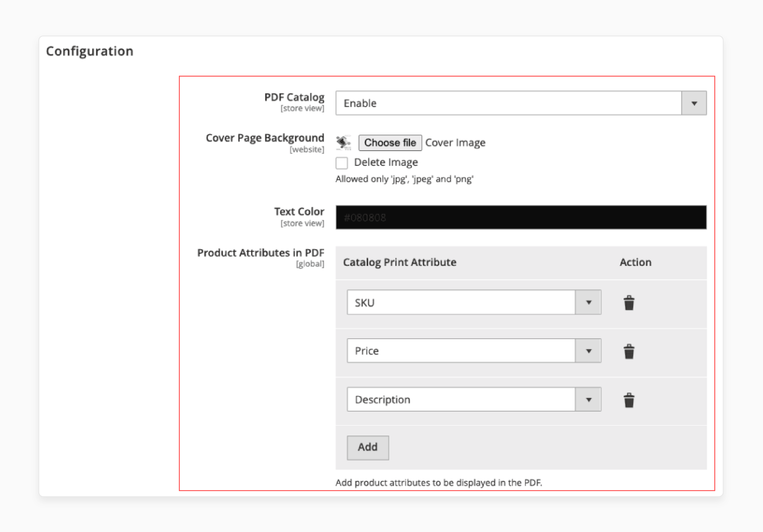Tick the Delete Image checkbox

tap(342, 163)
